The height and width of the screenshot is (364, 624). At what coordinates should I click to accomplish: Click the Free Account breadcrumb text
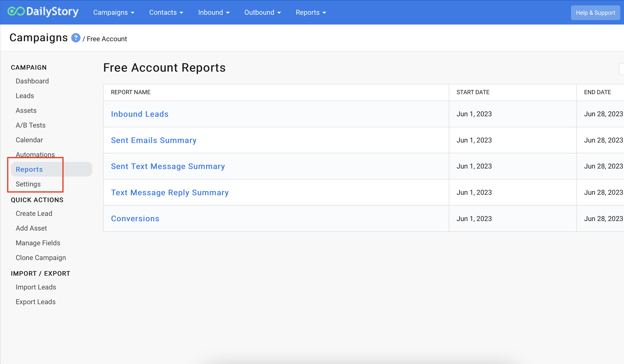click(x=107, y=39)
